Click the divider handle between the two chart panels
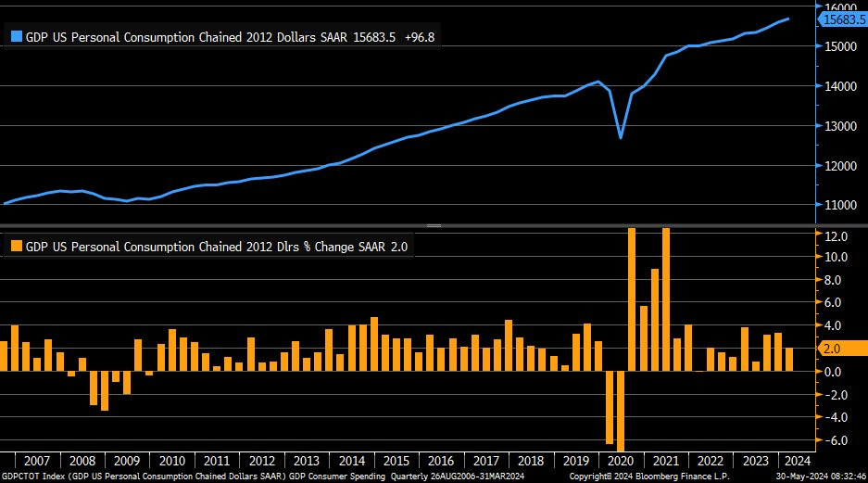 click(434, 225)
